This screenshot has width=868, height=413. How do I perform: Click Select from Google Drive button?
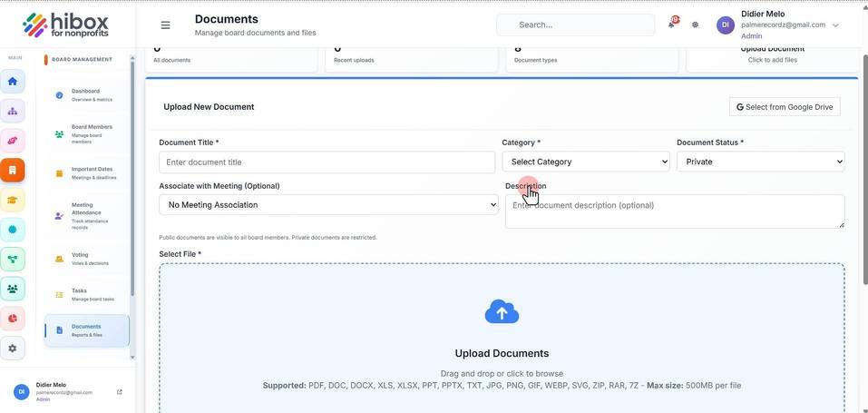785,107
